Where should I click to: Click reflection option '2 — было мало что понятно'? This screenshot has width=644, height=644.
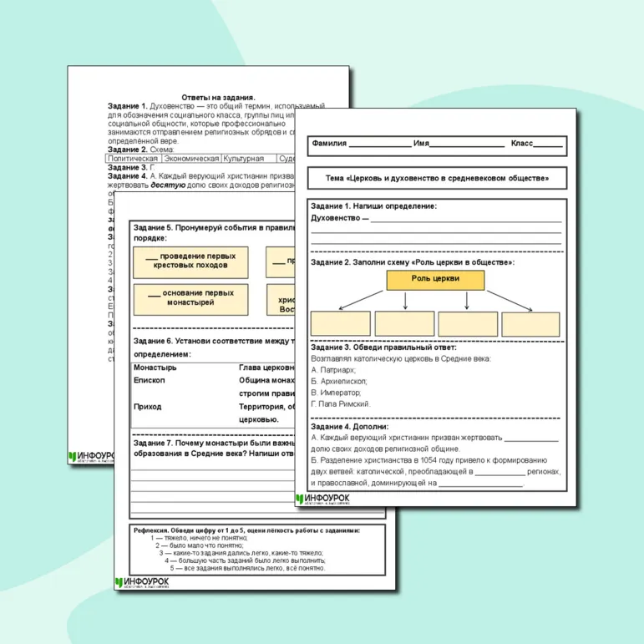point(199,545)
